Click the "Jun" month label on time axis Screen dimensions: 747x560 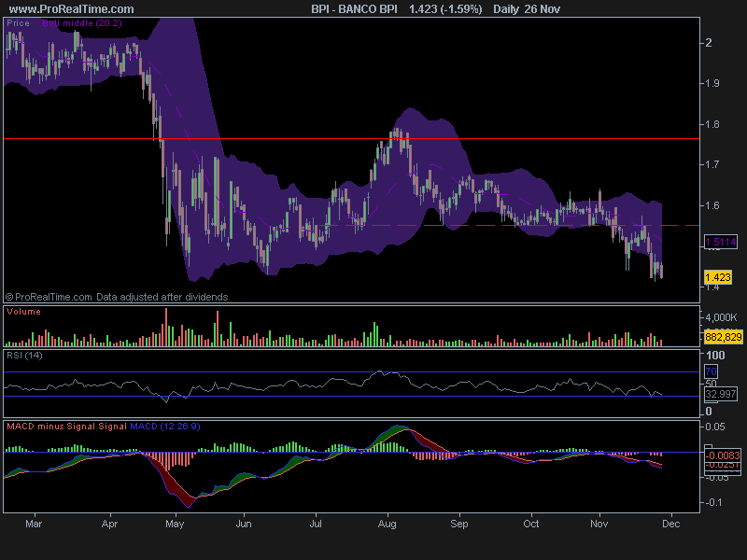coord(244,524)
